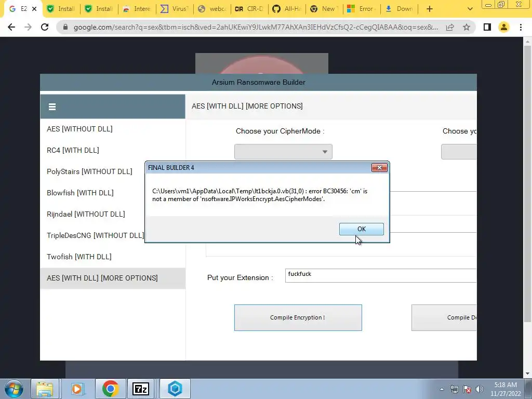Screen dimensions: 532x399
Task: Click the Action Center flag tray icon
Action: (x=467, y=389)
